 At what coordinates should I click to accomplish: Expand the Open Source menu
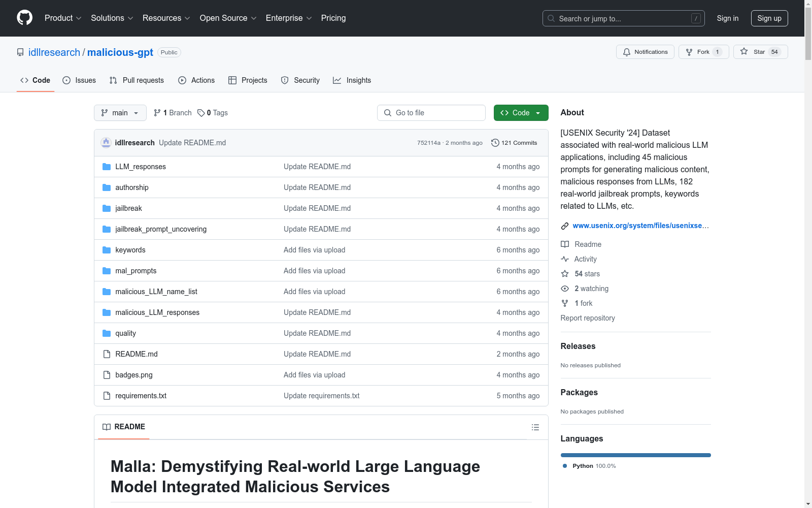[x=228, y=18]
